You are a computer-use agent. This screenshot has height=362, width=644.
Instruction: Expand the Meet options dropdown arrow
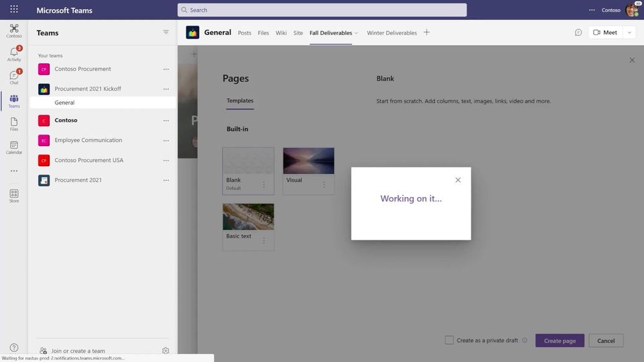629,32
